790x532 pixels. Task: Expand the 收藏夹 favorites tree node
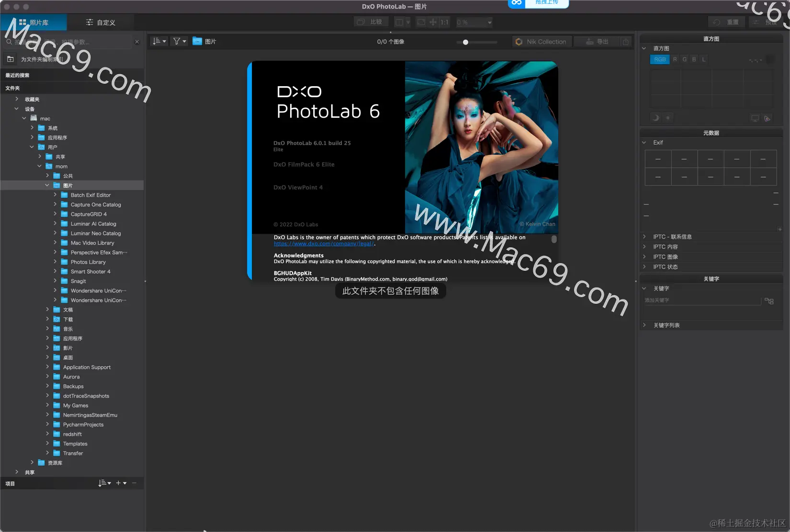(17, 99)
